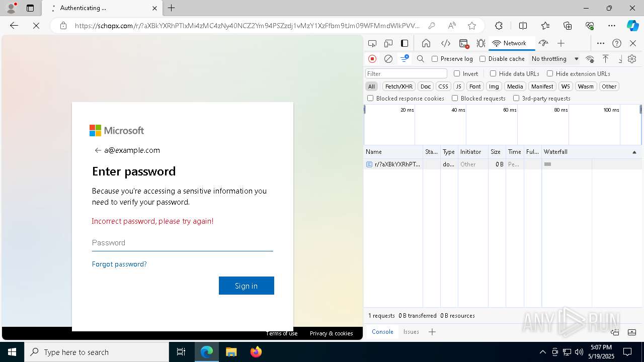Switch to Console drawer tab
Viewport: 644px width, 362px height.
tap(382, 332)
